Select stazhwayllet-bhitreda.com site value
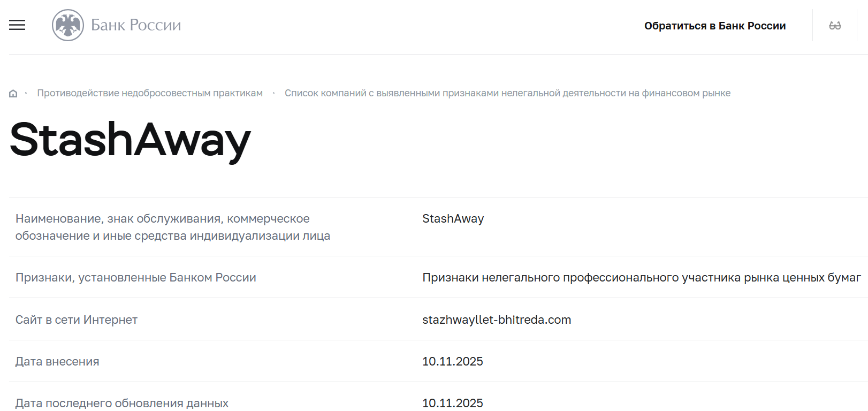Image resolution: width=868 pixels, height=411 pixels. pos(497,319)
